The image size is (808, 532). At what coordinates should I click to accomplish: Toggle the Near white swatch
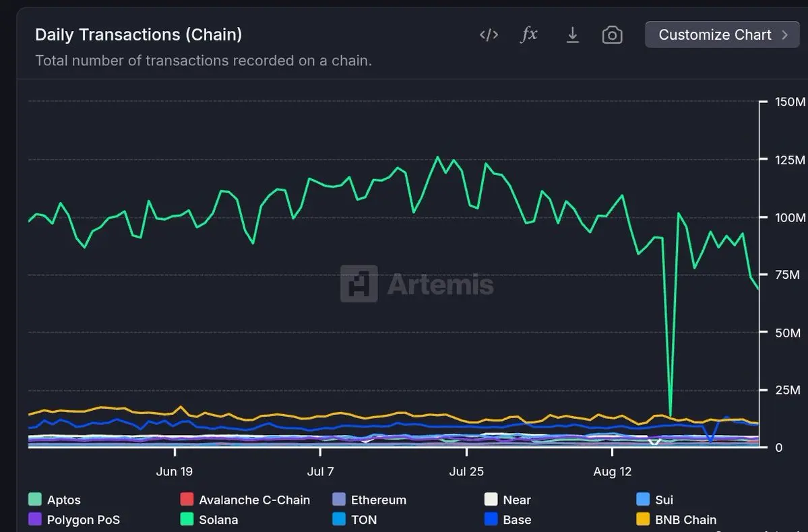tap(491, 499)
